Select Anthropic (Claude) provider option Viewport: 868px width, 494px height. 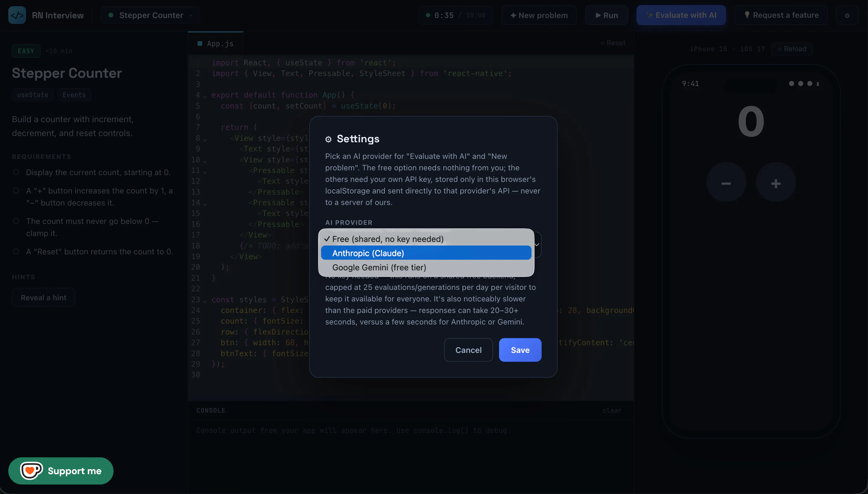[x=426, y=253]
